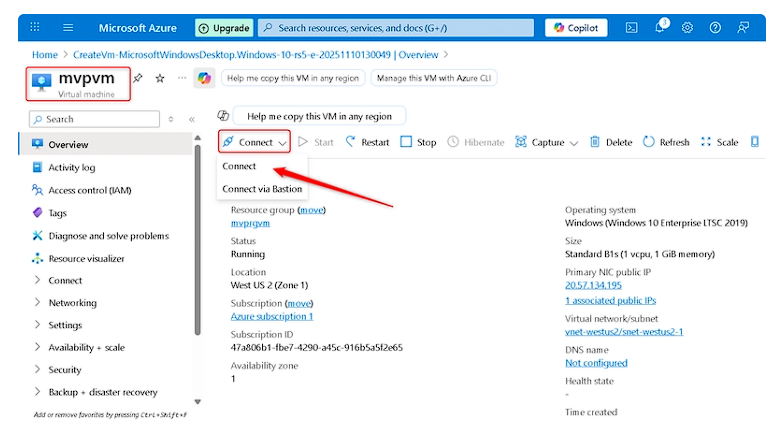Expand the Settings section in sidebar
This screenshot has width=770, height=437.
tap(65, 325)
